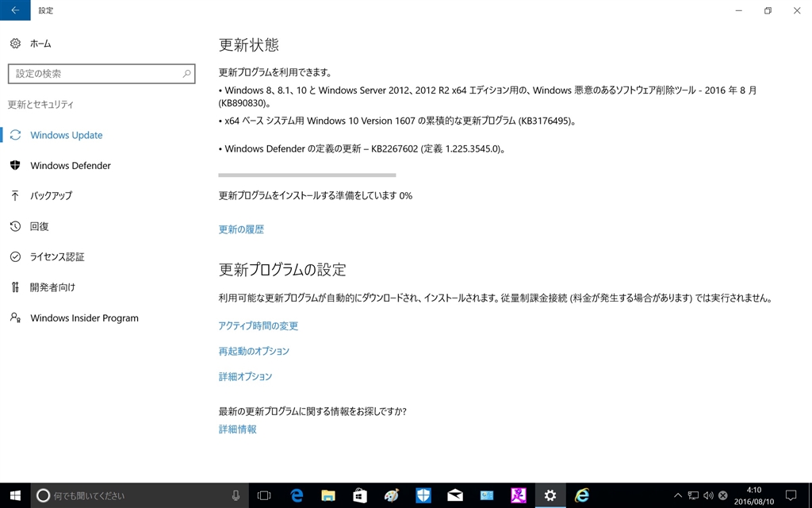Viewport: 812px width, 508px height.
Task: Open the Windows Start menu
Action: pos(15,495)
